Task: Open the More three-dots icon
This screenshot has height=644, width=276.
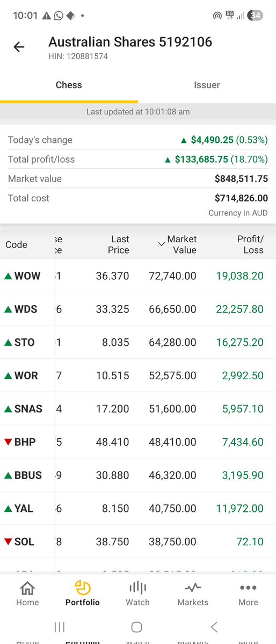Action: pyautogui.click(x=248, y=588)
